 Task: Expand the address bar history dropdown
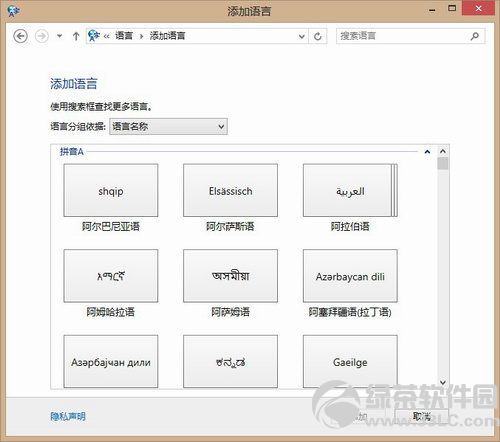tap(302, 36)
